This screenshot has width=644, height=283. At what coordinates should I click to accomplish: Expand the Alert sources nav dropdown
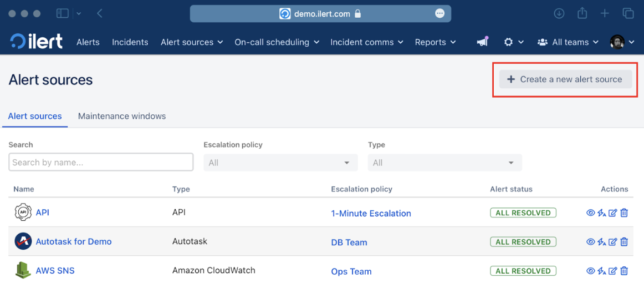click(x=192, y=42)
